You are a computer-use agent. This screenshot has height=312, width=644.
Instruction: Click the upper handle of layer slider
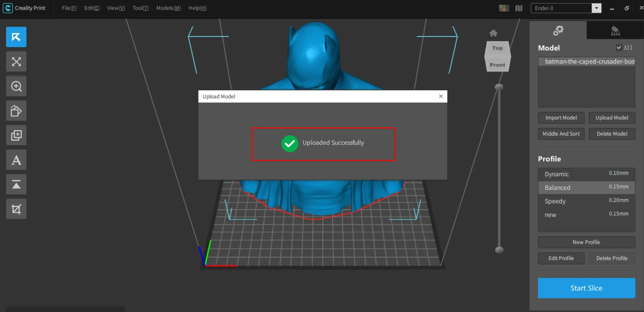click(x=499, y=87)
